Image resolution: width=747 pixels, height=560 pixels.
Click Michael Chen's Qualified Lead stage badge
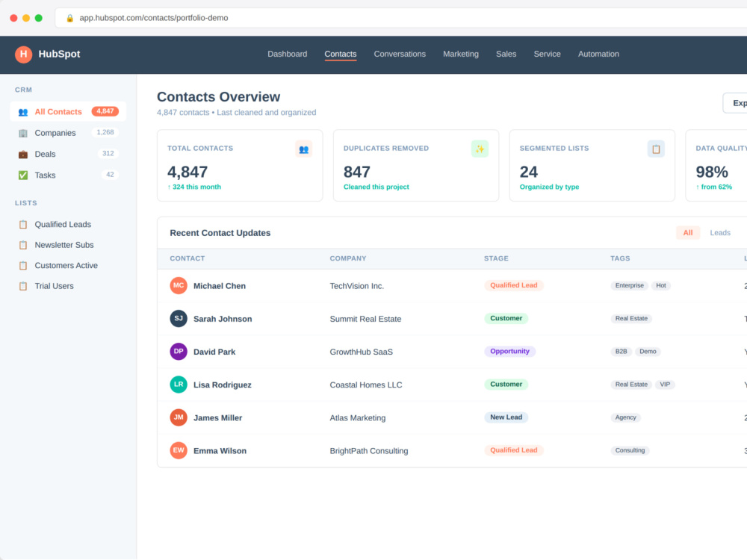pos(514,285)
